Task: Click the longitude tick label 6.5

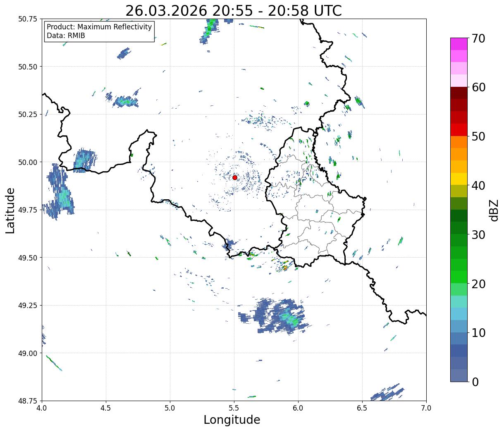Action: (362, 408)
